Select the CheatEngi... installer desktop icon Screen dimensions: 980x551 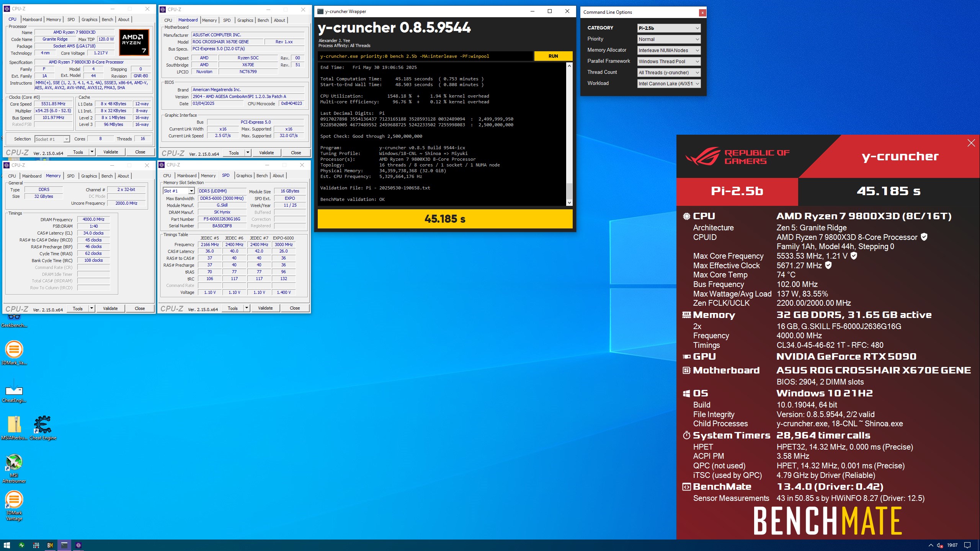[x=14, y=390]
